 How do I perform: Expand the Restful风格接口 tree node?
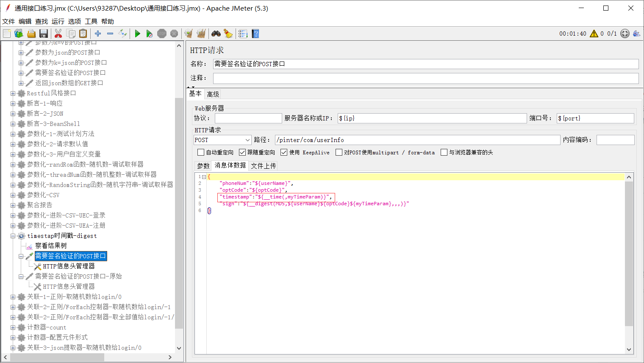point(13,93)
